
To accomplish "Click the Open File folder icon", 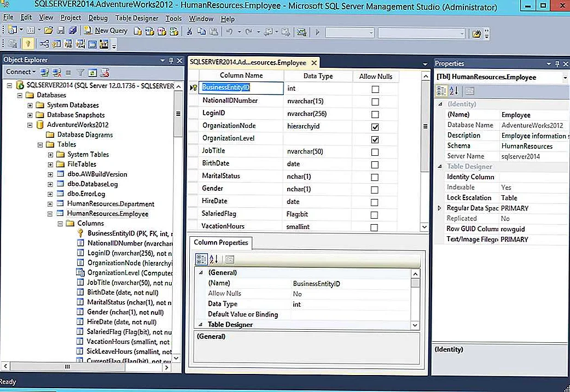I will pyautogui.click(x=49, y=31).
